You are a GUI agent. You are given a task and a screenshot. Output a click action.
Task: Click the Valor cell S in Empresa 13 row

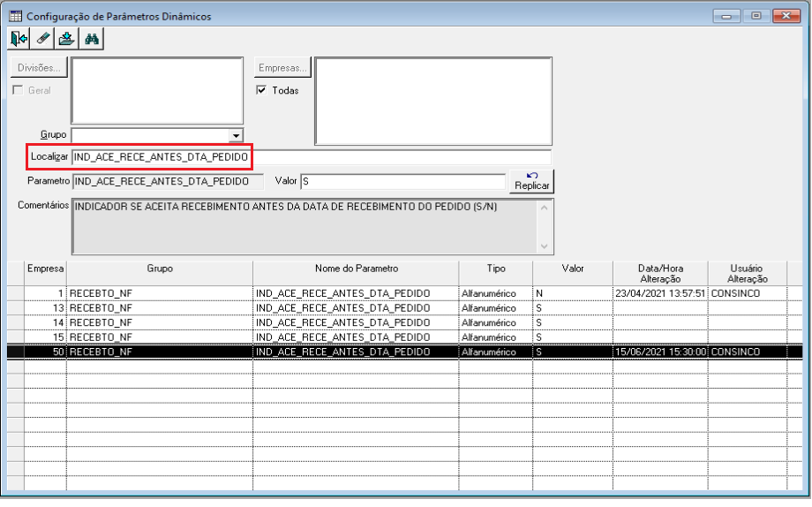pos(573,308)
